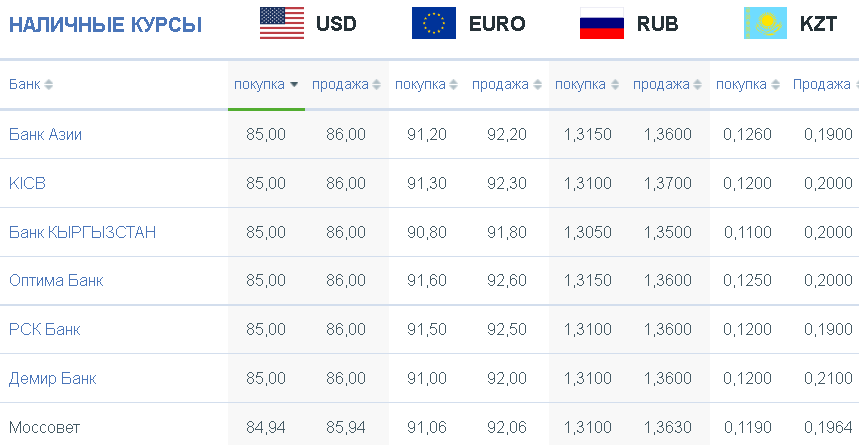
Task: Sort by the Банк column arrows
Action: pos(48,85)
